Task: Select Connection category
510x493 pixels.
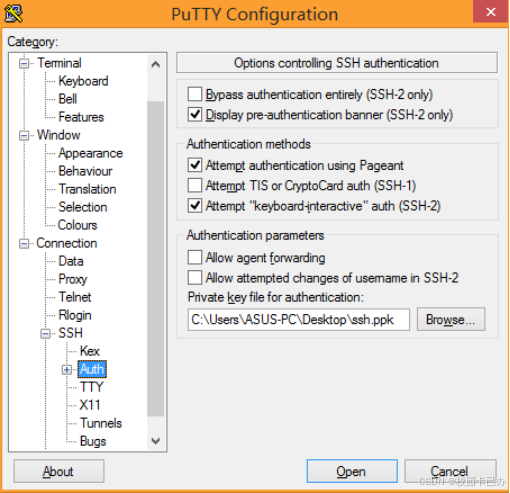Action: pos(67,243)
